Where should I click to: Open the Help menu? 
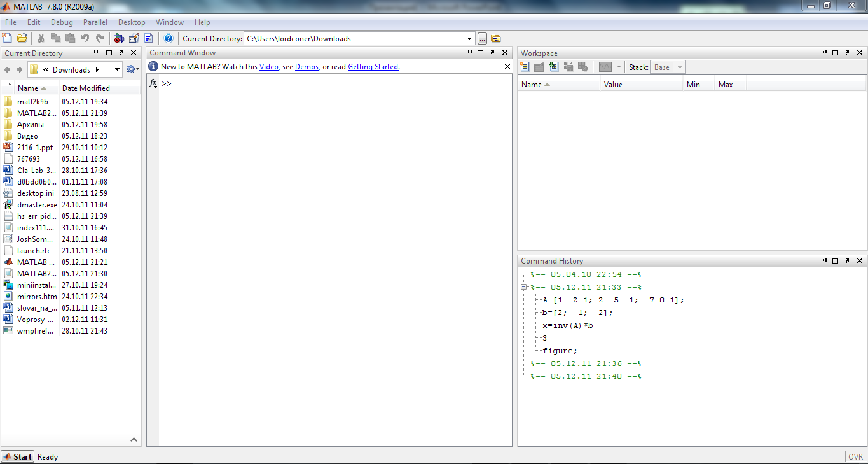(202, 22)
